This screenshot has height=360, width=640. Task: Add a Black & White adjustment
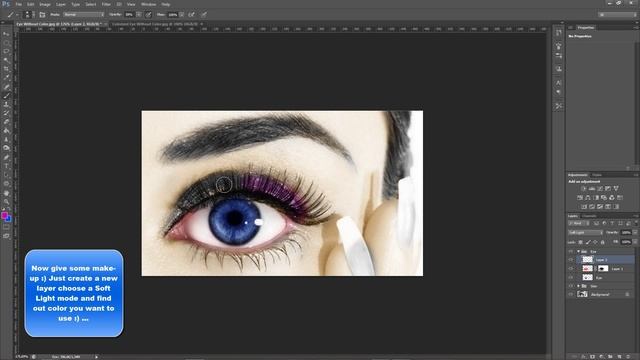(x=596, y=198)
